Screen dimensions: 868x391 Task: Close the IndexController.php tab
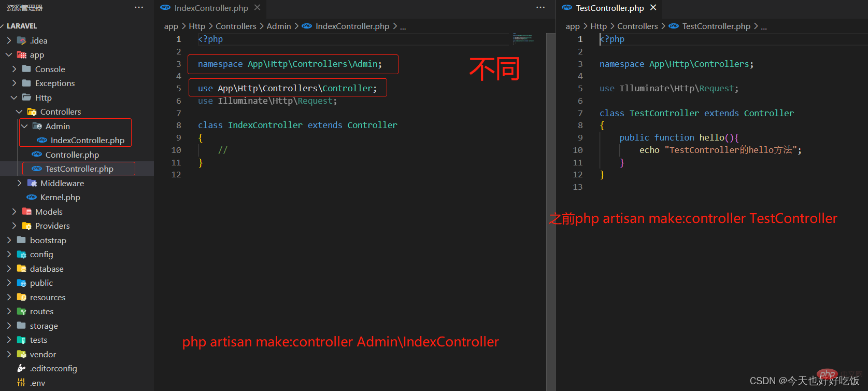pyautogui.click(x=257, y=8)
